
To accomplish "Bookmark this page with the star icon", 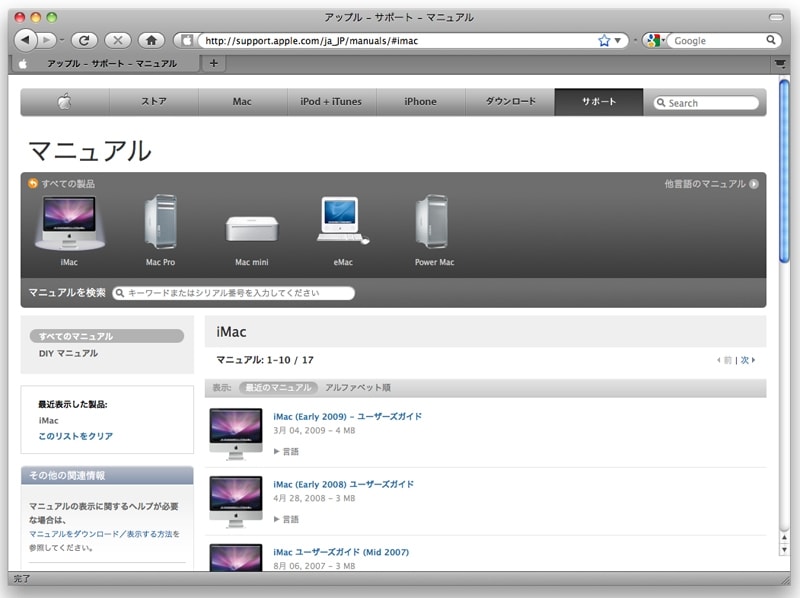I will (604, 40).
